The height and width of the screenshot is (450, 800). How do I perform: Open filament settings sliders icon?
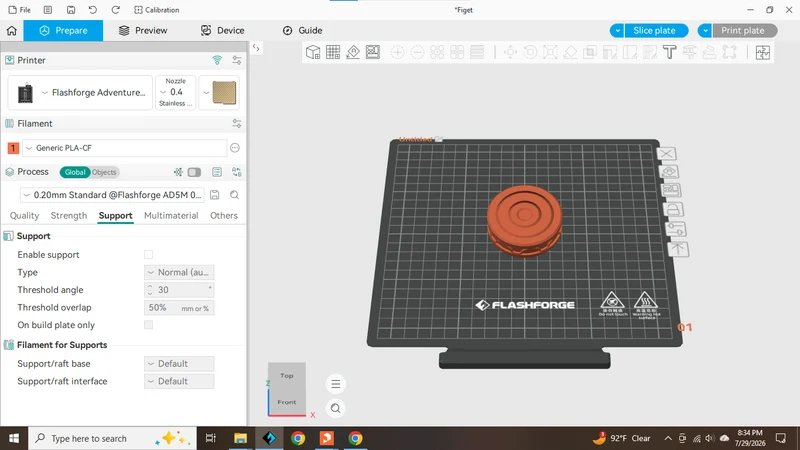coord(237,123)
